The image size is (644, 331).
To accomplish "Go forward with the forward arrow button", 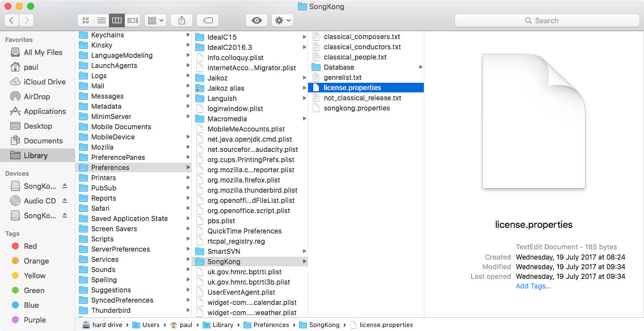I will 27,20.
